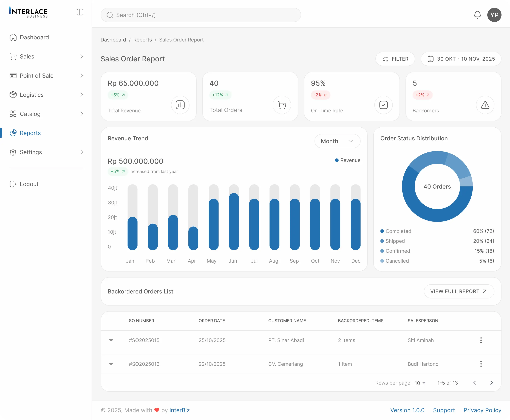The width and height of the screenshot is (510, 420).
Task: Expand row #SO2025012 details
Action: coord(111,364)
